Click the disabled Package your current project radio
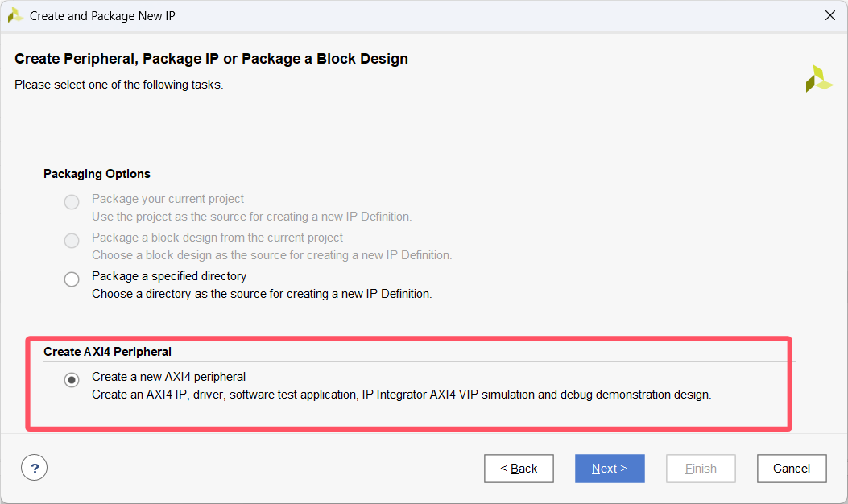The image size is (848, 504). click(x=72, y=202)
